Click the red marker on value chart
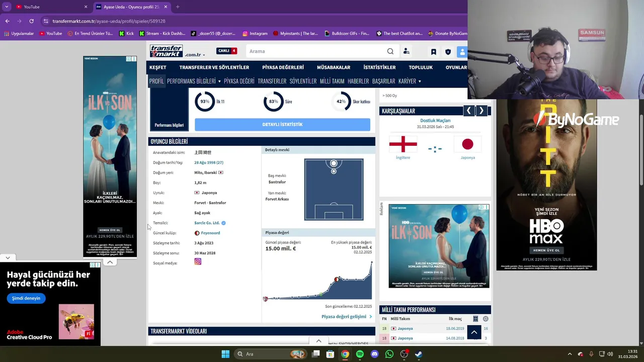This screenshot has height=362, width=644. pos(337,280)
